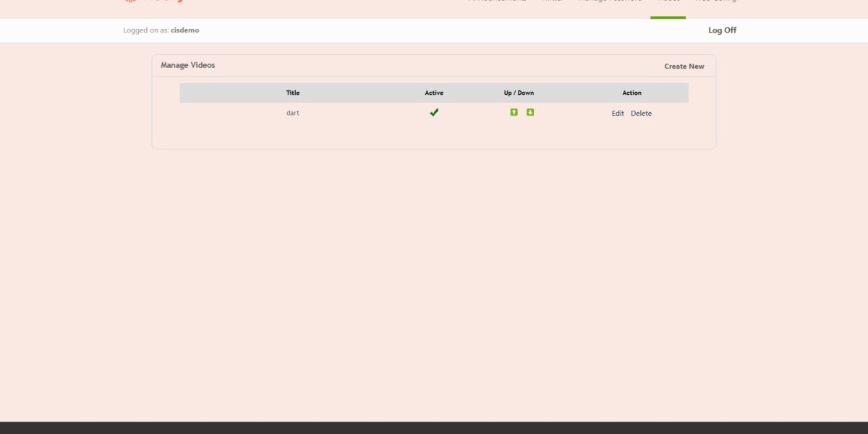Click the Manage Videos panel heading

188,65
